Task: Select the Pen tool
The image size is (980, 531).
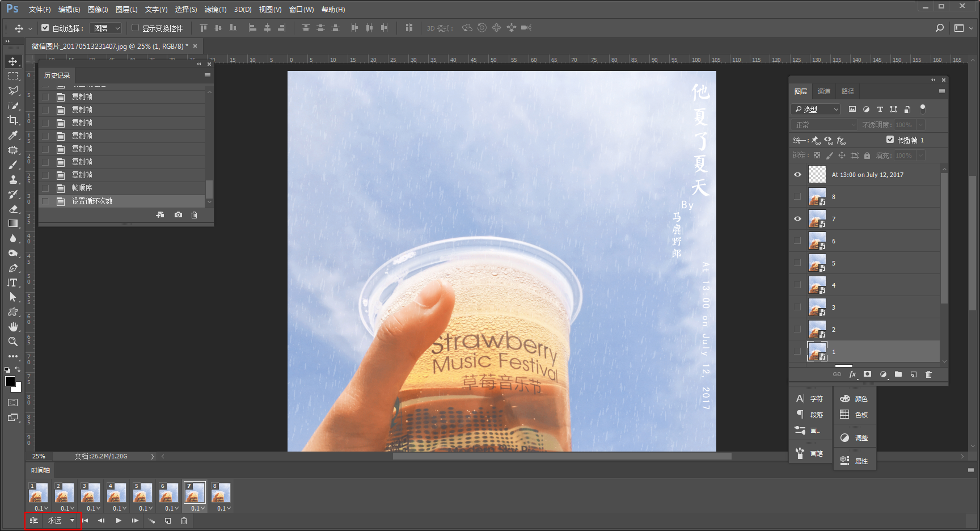Action: [13, 268]
